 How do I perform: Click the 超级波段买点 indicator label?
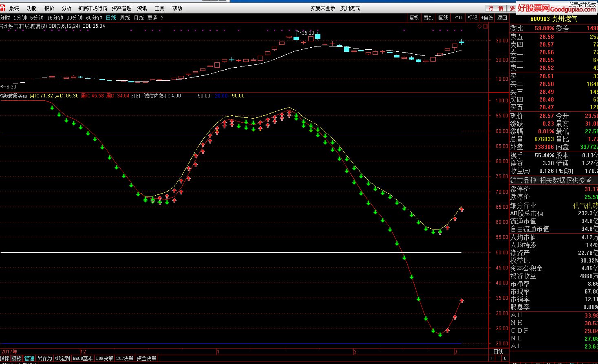[x=13, y=96]
